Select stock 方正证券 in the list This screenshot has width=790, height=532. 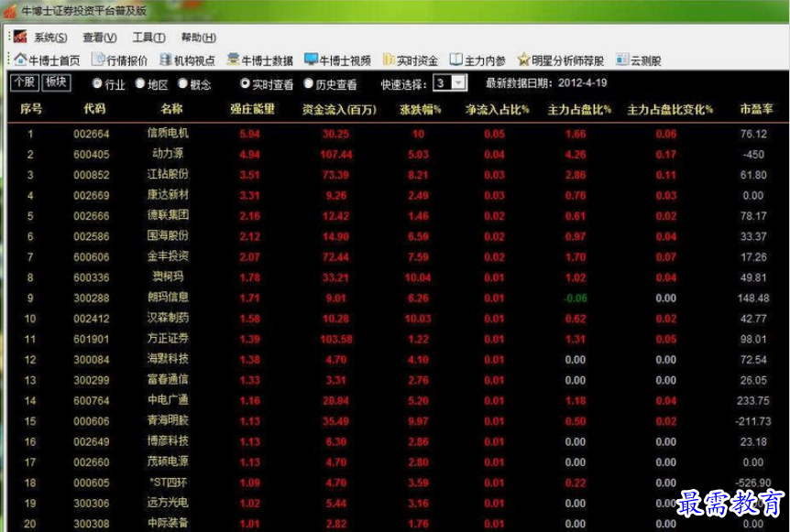tap(168, 338)
